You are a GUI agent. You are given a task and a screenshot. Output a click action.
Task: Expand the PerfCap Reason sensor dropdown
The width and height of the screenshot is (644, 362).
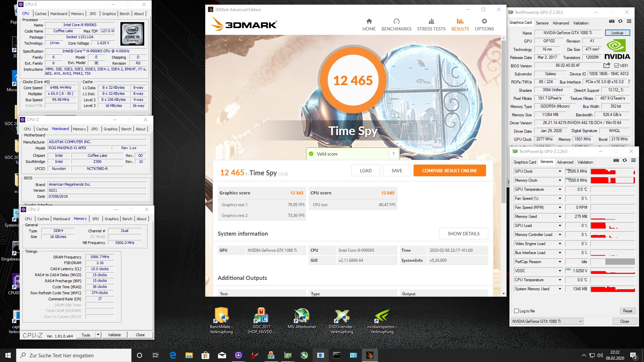pyautogui.click(x=560, y=262)
